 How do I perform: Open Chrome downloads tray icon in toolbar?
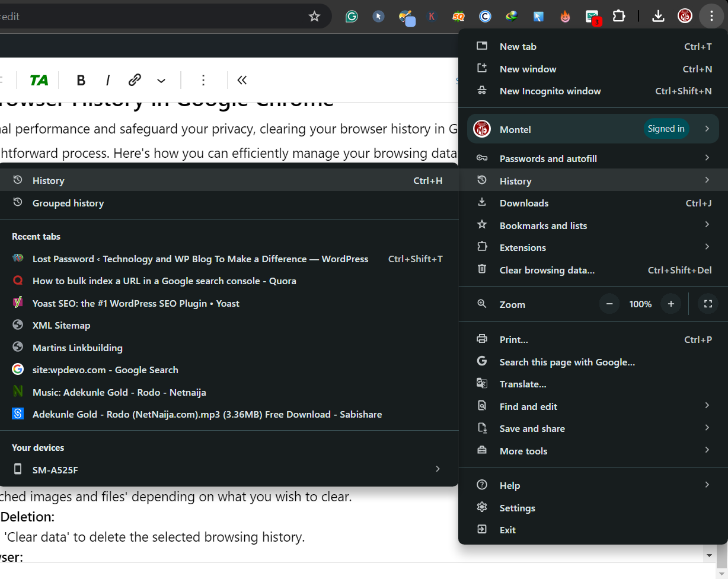[x=658, y=17]
